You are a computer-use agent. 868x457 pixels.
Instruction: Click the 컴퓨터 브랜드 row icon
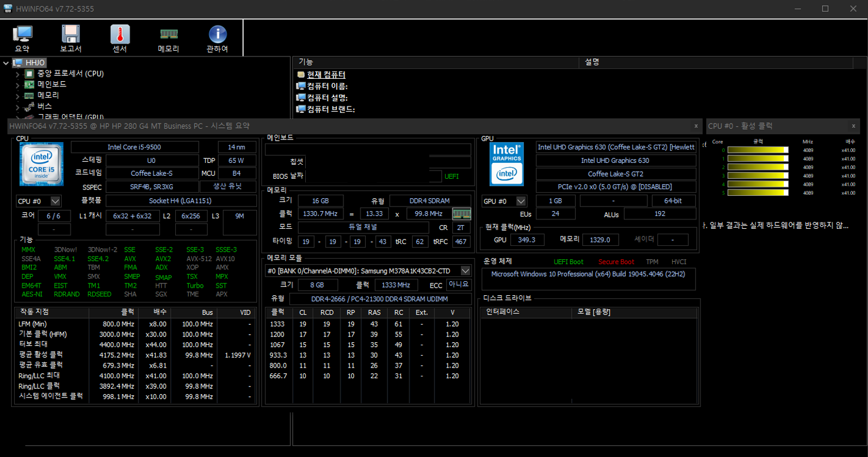click(301, 109)
